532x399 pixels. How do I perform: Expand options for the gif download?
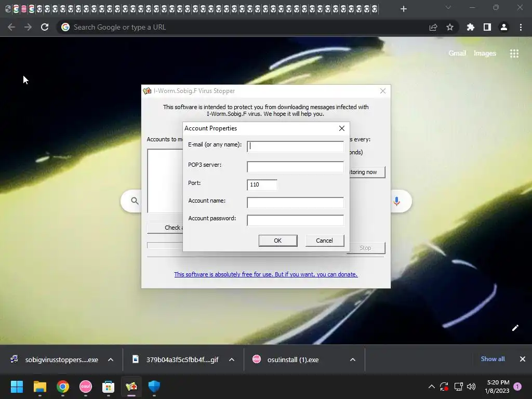[232, 360]
